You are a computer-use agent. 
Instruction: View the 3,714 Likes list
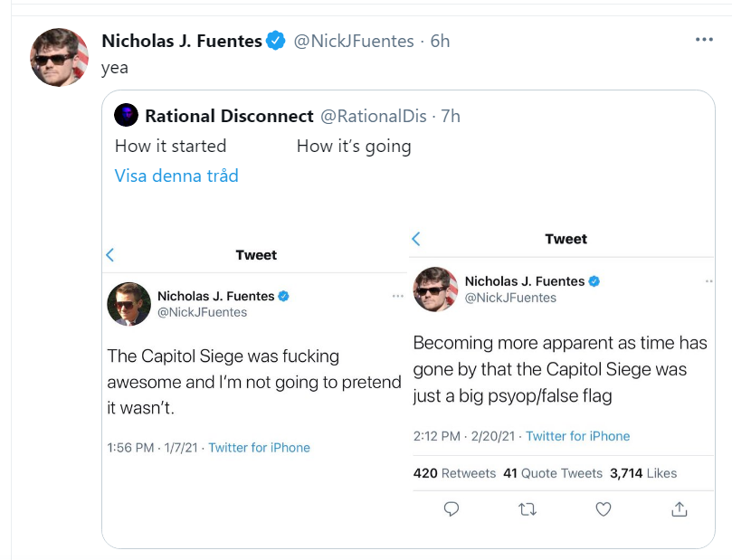click(x=643, y=473)
